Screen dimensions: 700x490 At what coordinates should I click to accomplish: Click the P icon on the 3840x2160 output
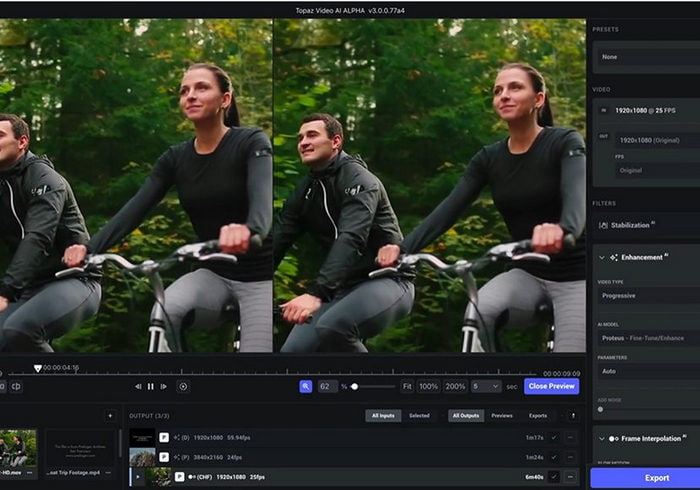[x=164, y=457]
